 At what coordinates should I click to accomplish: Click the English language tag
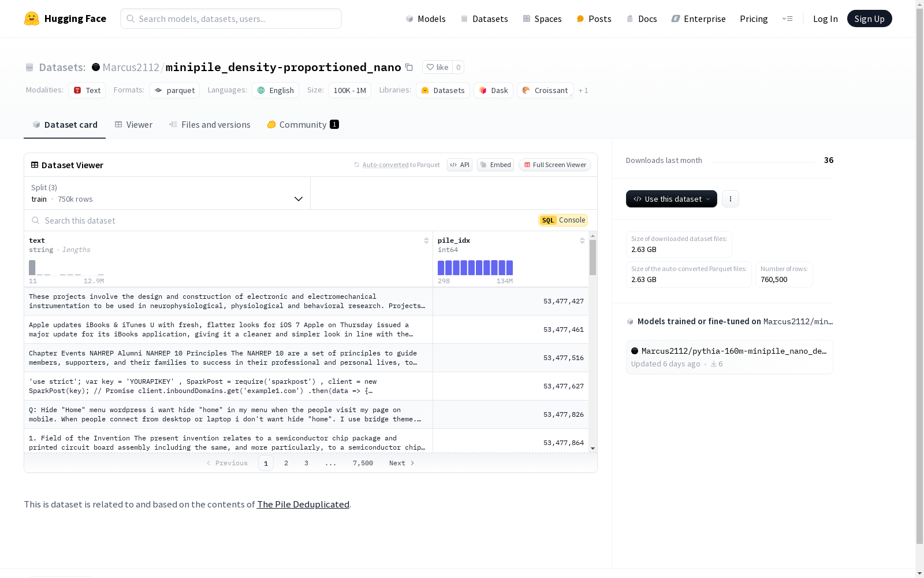tap(275, 90)
